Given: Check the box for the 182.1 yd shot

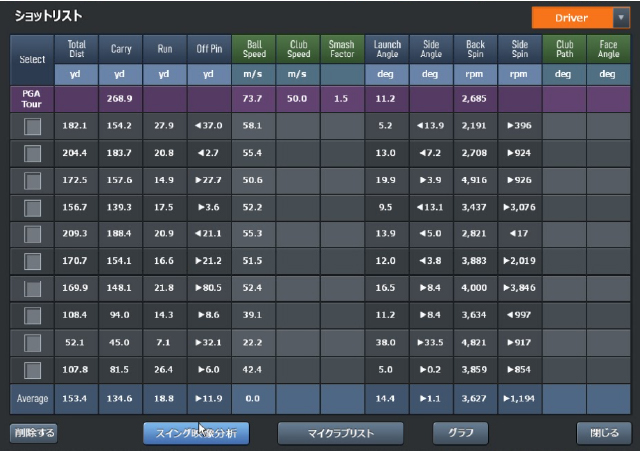Looking at the screenshot, I should click(33, 127).
